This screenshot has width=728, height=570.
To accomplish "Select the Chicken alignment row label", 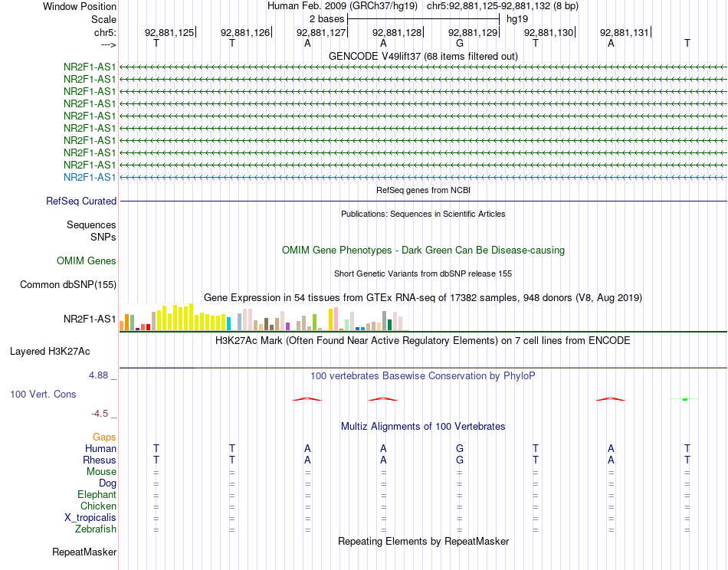I will (x=98, y=506).
